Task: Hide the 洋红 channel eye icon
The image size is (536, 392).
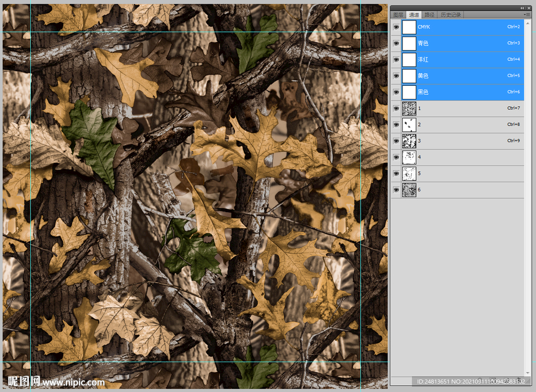Action: click(396, 60)
